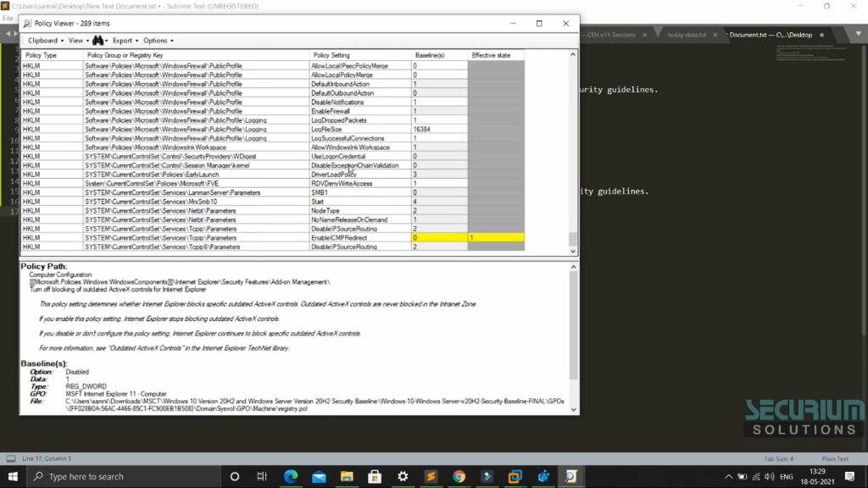Open the Plain Text syntax selector
The height and width of the screenshot is (488, 868).
tap(835, 458)
